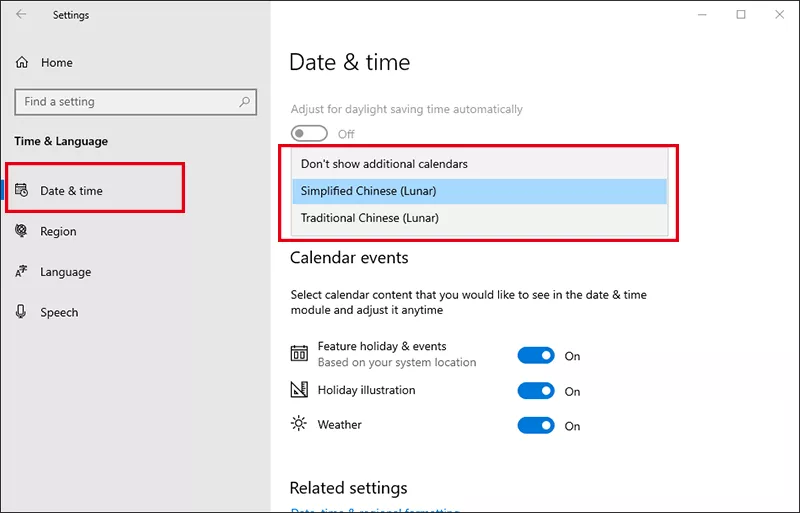Image resolution: width=800 pixels, height=513 pixels.
Task: Open the Region settings page
Action: [x=58, y=231]
